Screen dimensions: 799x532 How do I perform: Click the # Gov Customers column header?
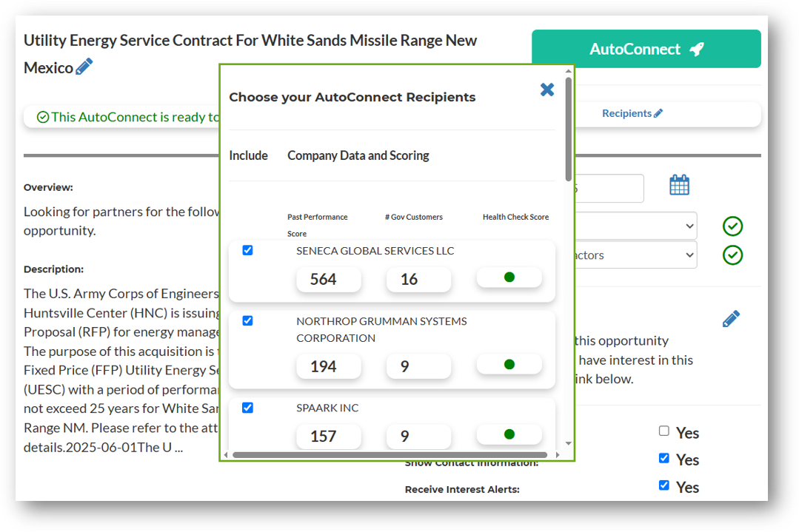pos(414,217)
